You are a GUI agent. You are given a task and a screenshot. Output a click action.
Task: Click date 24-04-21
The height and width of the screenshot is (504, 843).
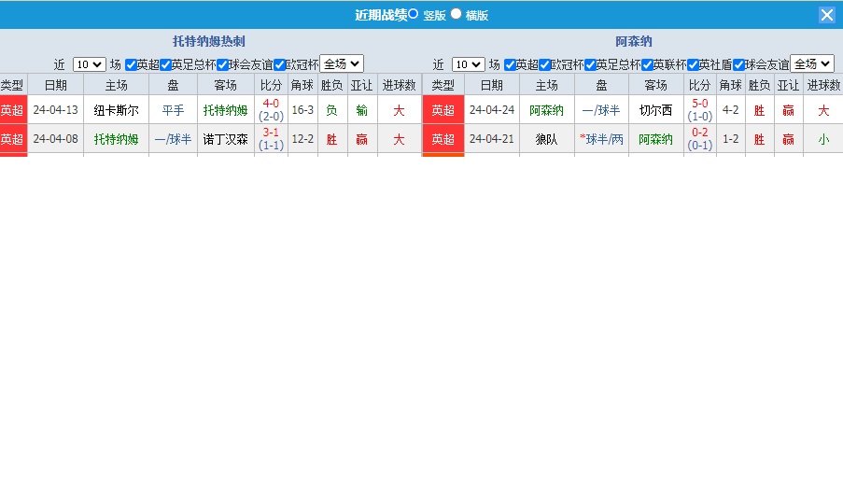[491, 139]
